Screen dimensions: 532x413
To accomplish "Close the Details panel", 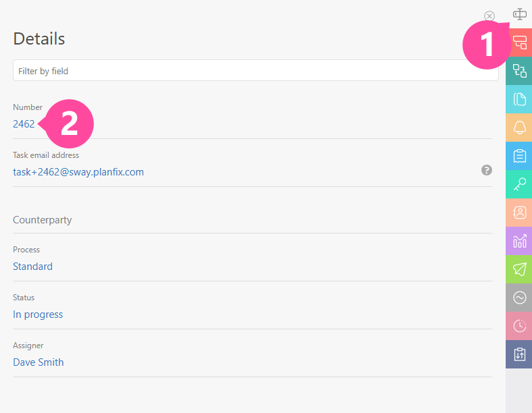I will (489, 16).
